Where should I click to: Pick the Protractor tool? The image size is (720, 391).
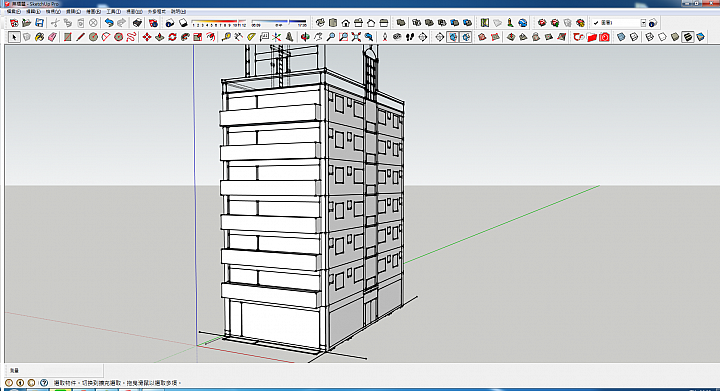click(x=252, y=37)
